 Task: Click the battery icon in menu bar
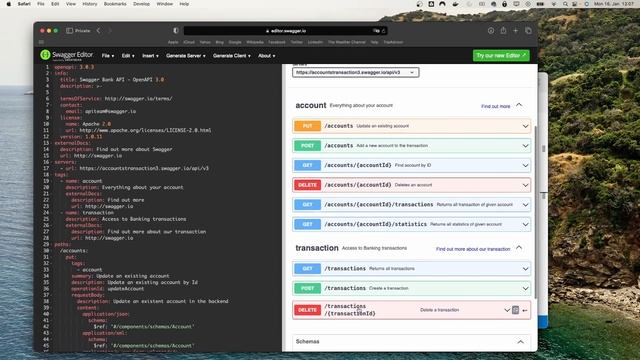pos(540,4)
